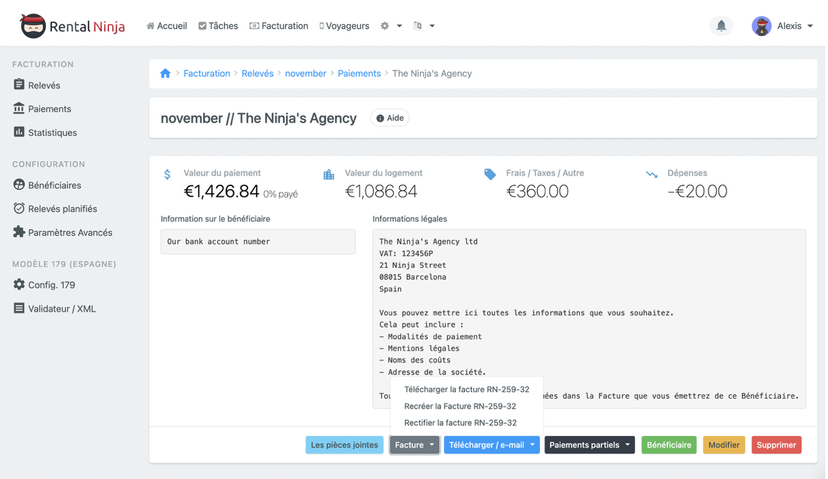Open the language dropdown in navbar

[x=424, y=26]
